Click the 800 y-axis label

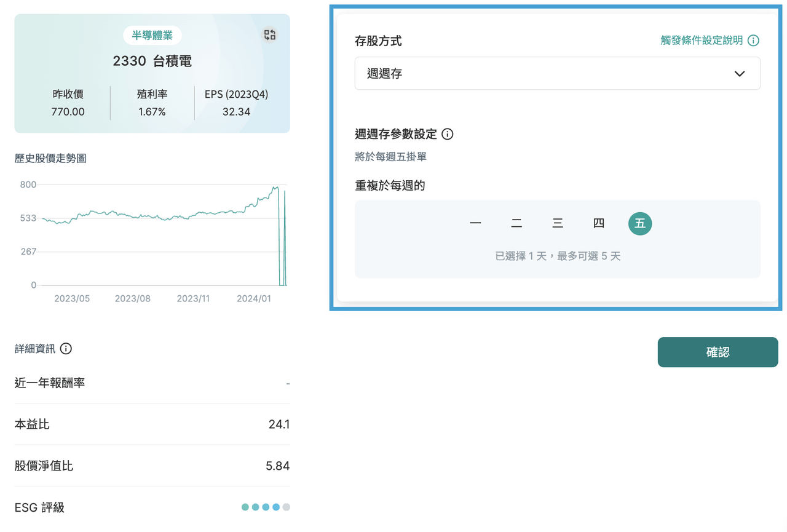click(x=28, y=185)
